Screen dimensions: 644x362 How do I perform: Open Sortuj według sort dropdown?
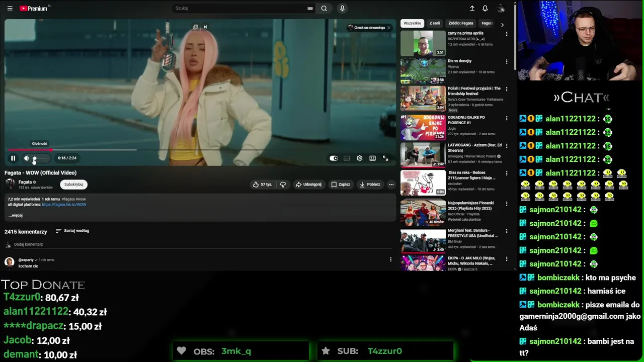[72, 231]
